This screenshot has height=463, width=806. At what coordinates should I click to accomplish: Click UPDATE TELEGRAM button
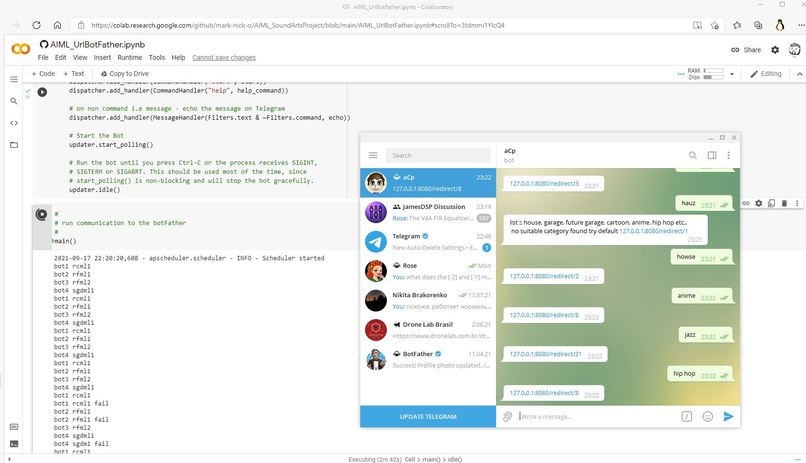428,417
